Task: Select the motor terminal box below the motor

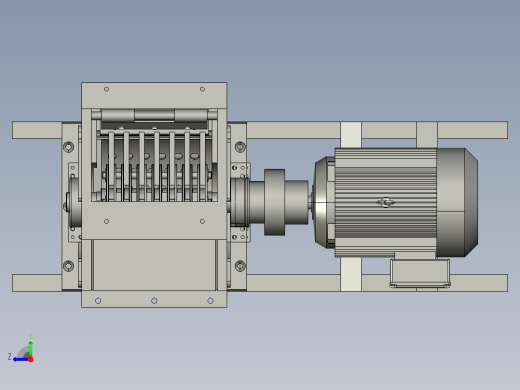Action: tap(420, 273)
